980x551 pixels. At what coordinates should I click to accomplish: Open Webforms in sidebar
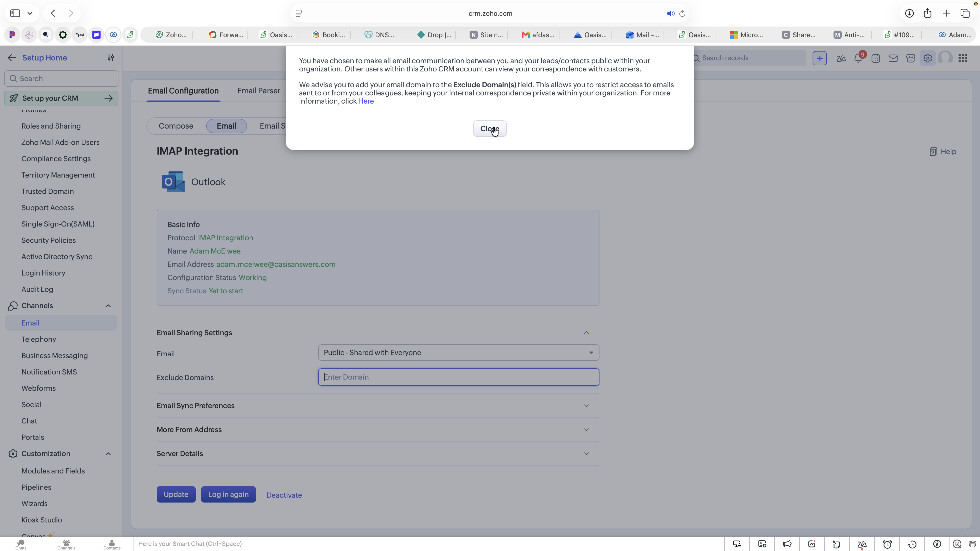coord(39,388)
